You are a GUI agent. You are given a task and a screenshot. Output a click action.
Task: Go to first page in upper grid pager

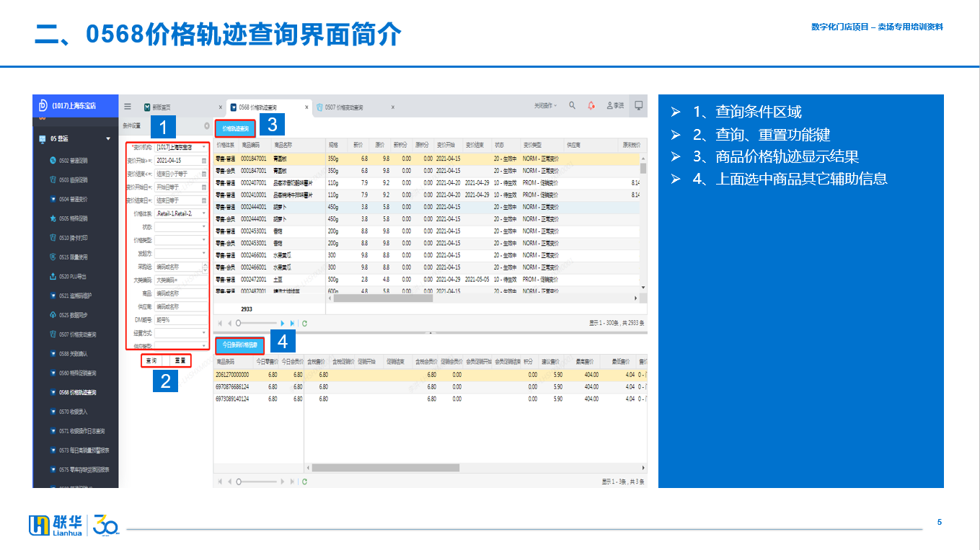tap(220, 324)
